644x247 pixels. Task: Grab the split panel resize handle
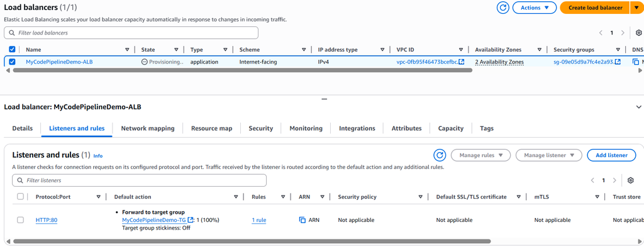[x=324, y=99]
